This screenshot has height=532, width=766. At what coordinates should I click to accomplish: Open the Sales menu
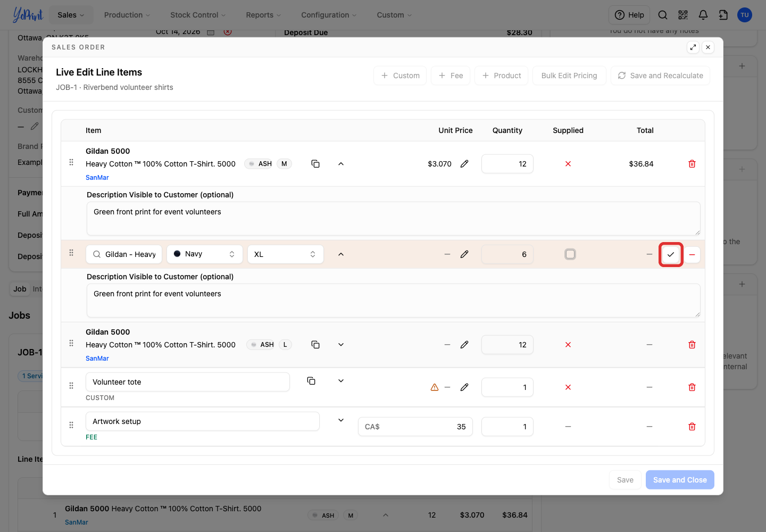click(x=71, y=15)
